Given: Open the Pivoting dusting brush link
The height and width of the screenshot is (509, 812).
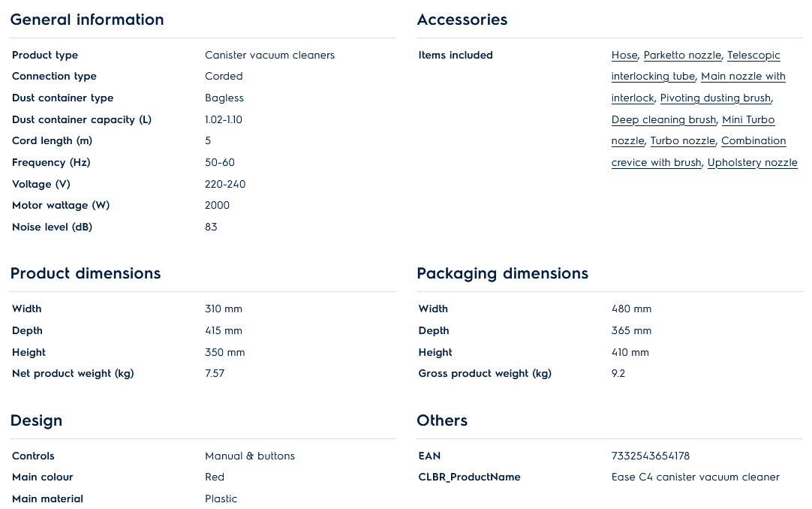Looking at the screenshot, I should click(715, 98).
